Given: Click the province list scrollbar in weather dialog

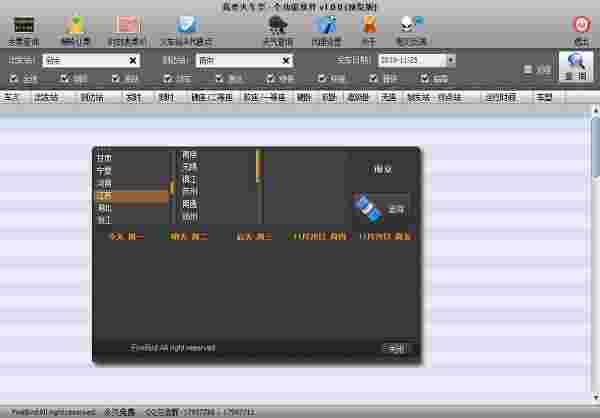Looking at the screenshot, I should (173, 188).
